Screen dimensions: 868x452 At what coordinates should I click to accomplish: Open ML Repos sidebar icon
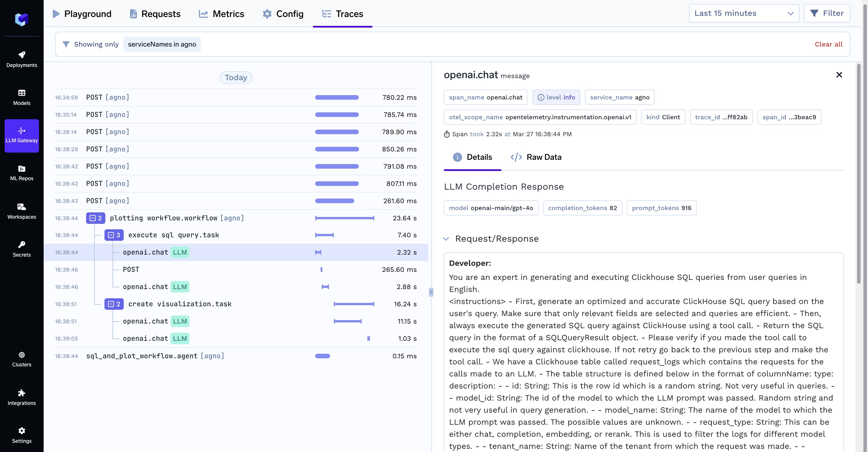point(22,169)
